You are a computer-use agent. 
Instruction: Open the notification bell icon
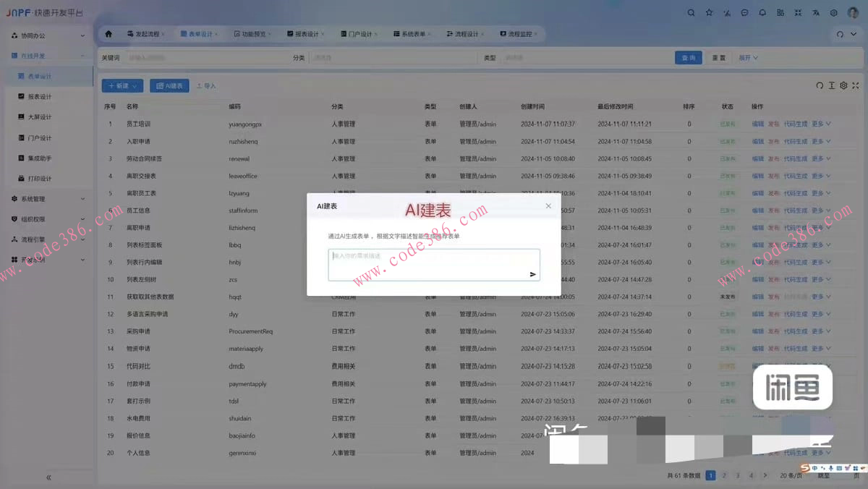pyautogui.click(x=762, y=12)
